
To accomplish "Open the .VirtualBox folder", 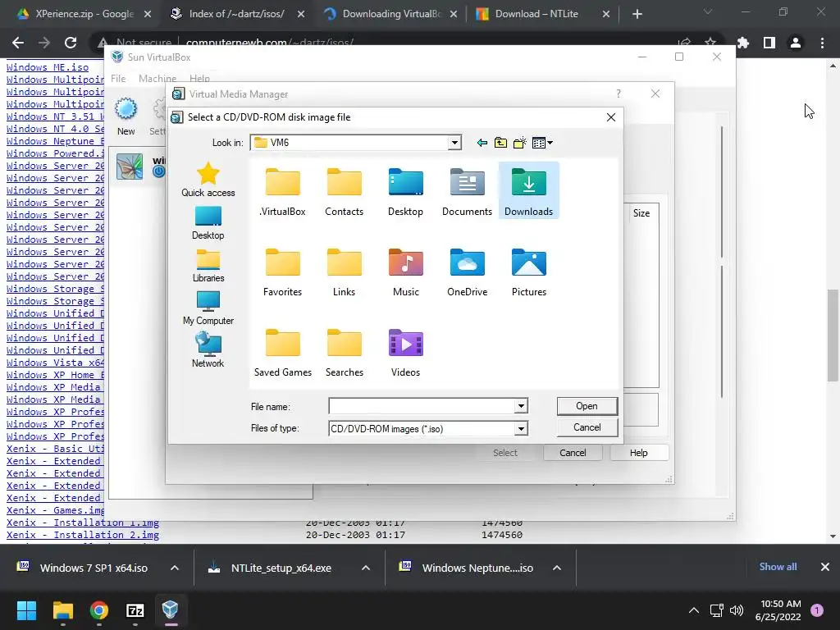I will (x=282, y=191).
